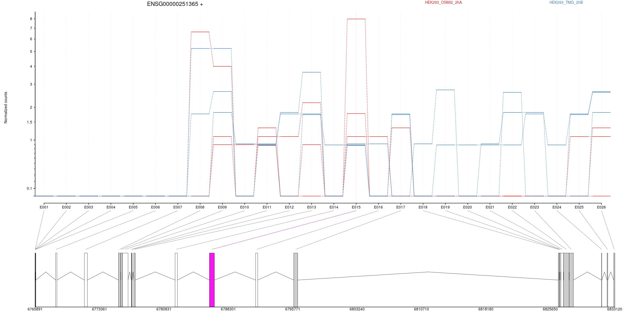Click exon label E016
This screenshot has height=322, width=644.
378,207
